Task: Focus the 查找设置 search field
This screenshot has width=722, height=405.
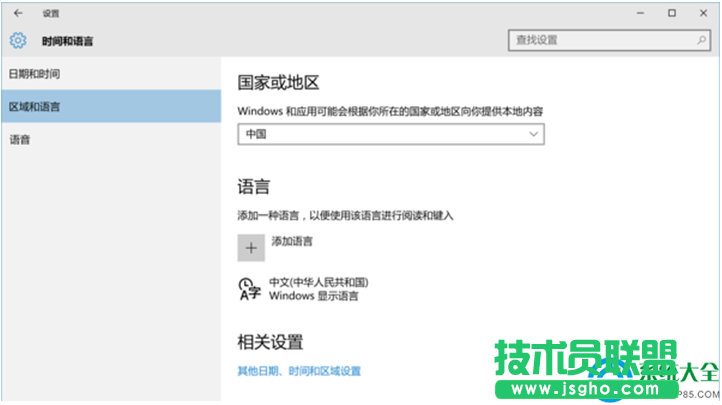Action: pyautogui.click(x=600, y=40)
